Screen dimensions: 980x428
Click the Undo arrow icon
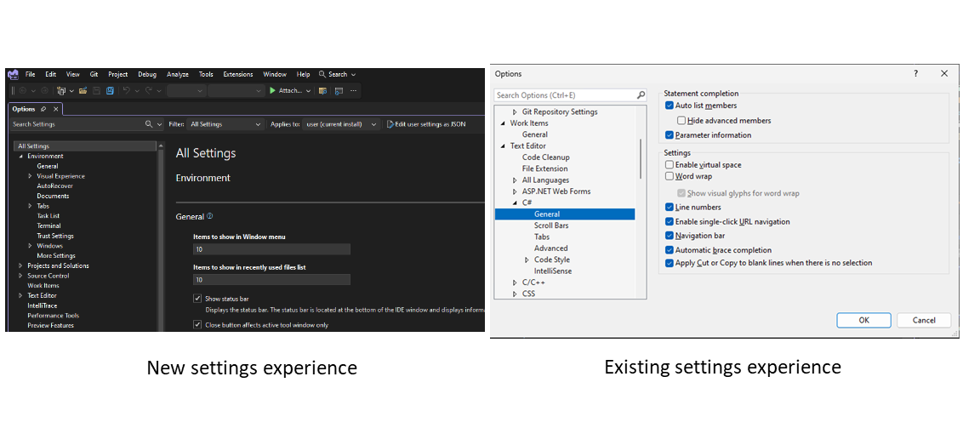click(x=126, y=90)
